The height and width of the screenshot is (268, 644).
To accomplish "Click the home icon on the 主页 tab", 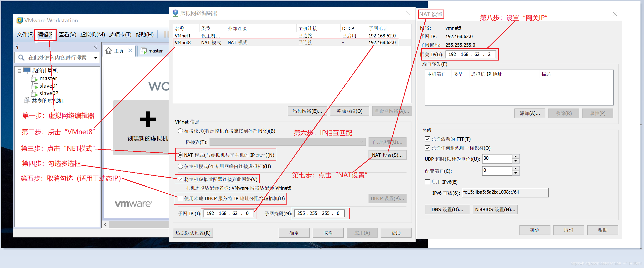I will (x=108, y=51).
